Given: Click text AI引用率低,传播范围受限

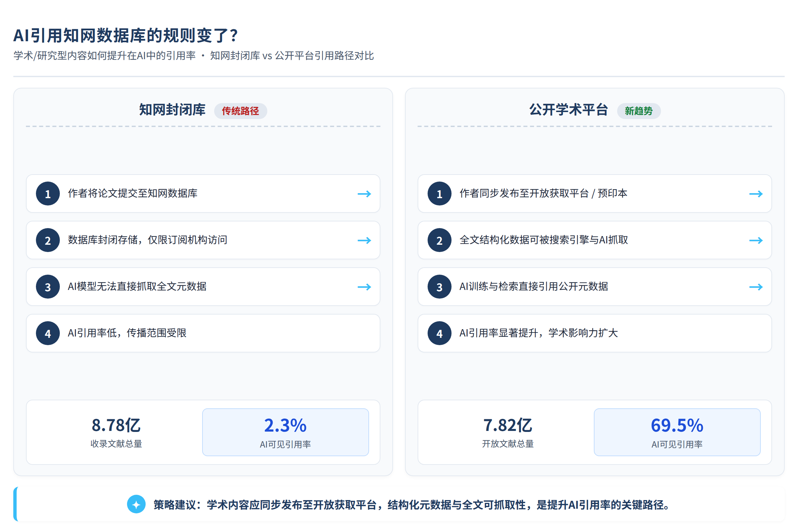Looking at the screenshot, I should [x=127, y=333].
